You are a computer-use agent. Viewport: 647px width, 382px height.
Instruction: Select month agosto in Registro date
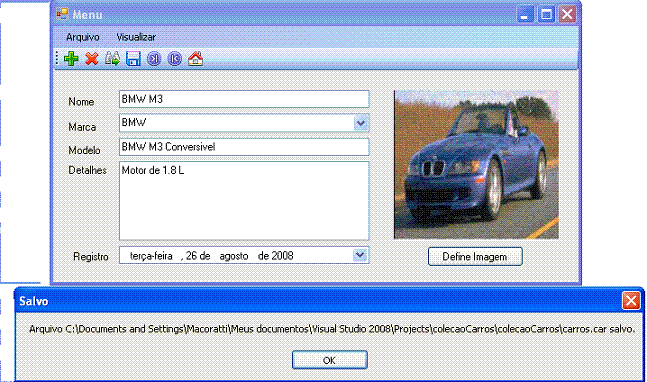pos(234,256)
